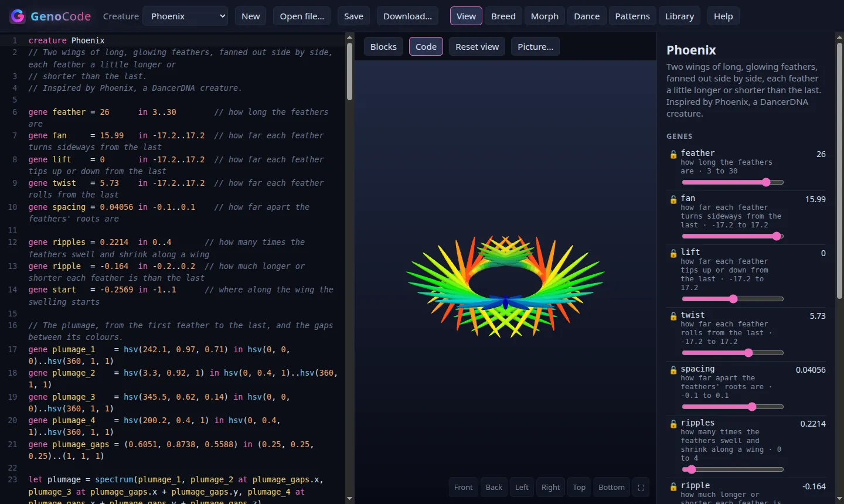Create a New creature
This screenshot has width=844, height=504.
point(251,16)
